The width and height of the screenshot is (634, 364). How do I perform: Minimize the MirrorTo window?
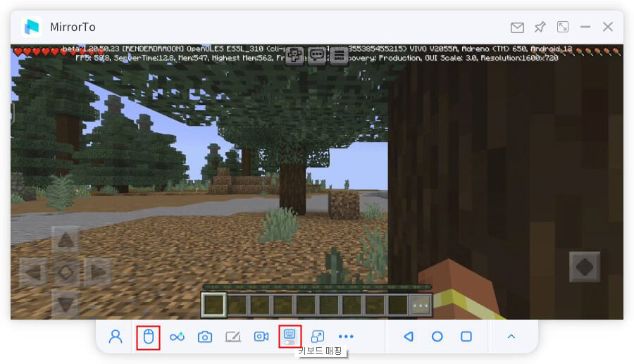[x=585, y=27]
